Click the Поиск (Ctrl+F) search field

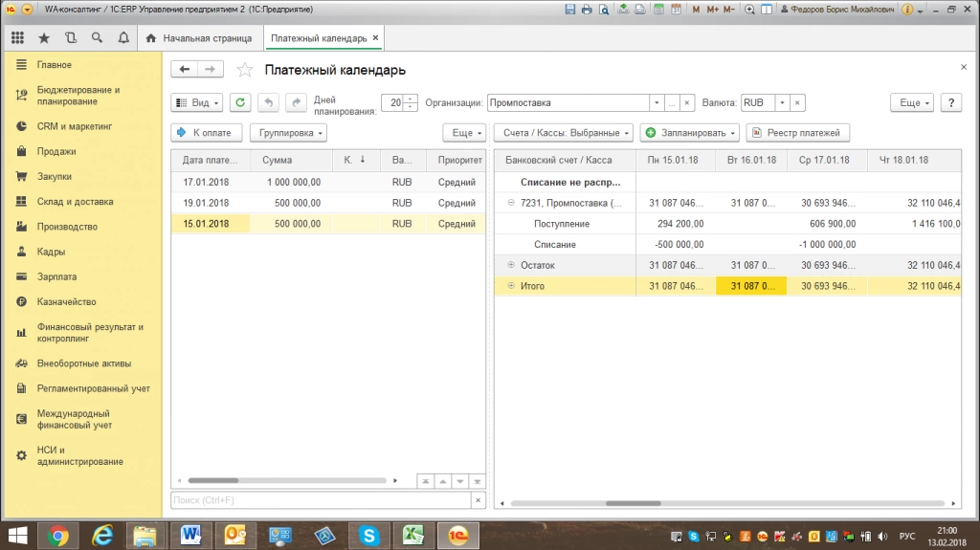[x=321, y=500]
